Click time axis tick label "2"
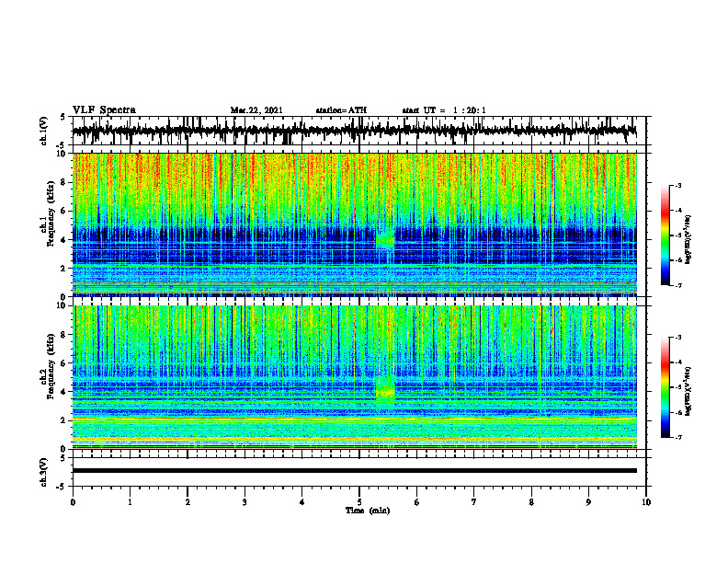728x563 pixels. coord(188,502)
